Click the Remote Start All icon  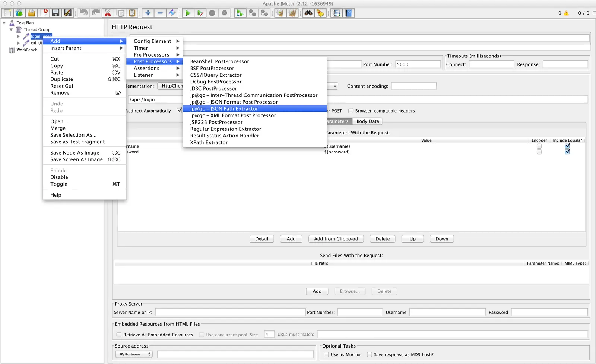[240, 13]
